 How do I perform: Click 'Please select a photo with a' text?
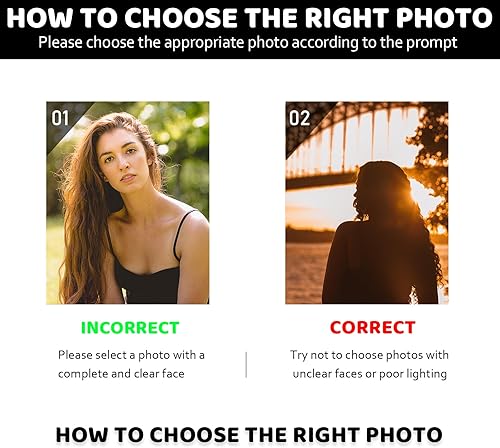(131, 355)
